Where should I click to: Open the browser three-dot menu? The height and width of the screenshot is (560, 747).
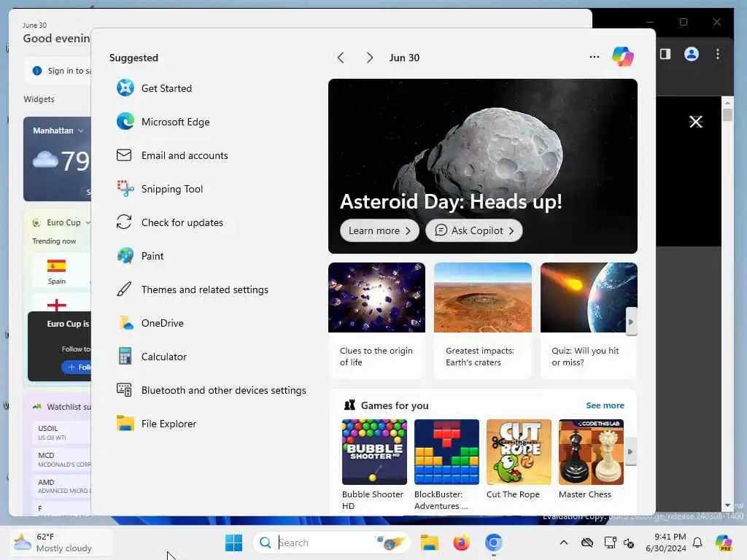(x=718, y=54)
